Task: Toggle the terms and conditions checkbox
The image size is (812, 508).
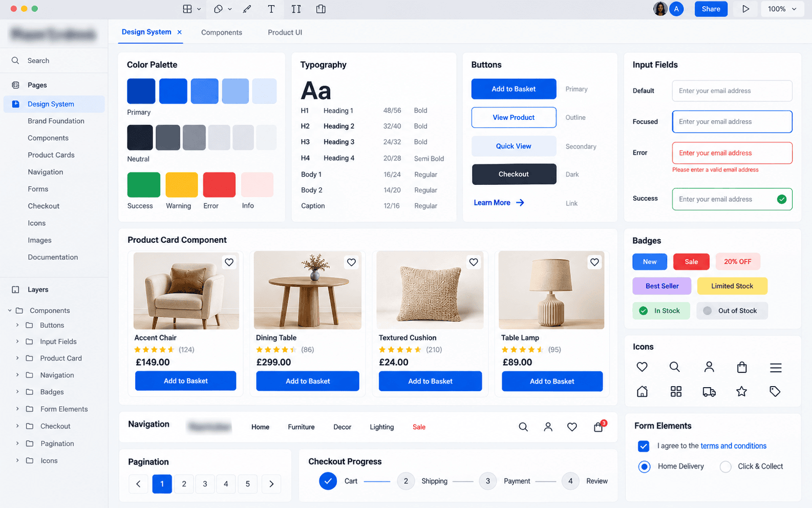Action: [644, 446]
